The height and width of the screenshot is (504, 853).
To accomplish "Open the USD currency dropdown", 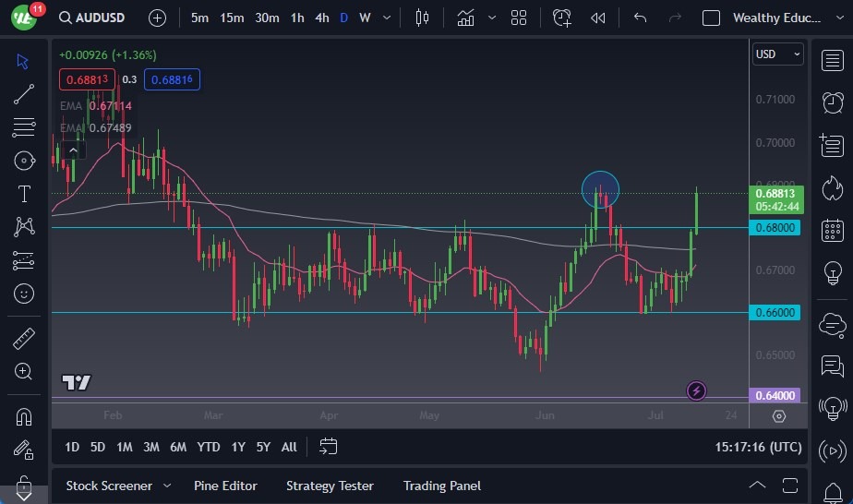I will 777,54.
